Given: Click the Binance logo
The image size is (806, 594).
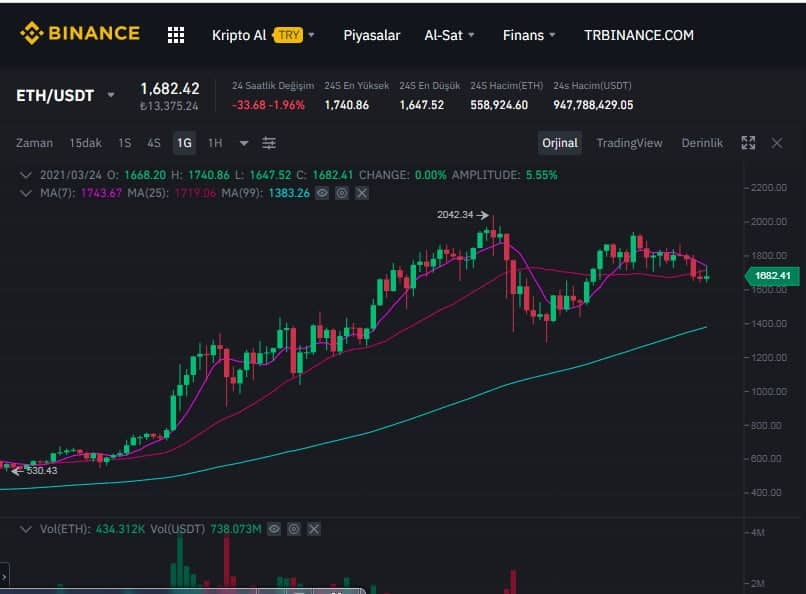Looking at the screenshot, I should [79, 34].
